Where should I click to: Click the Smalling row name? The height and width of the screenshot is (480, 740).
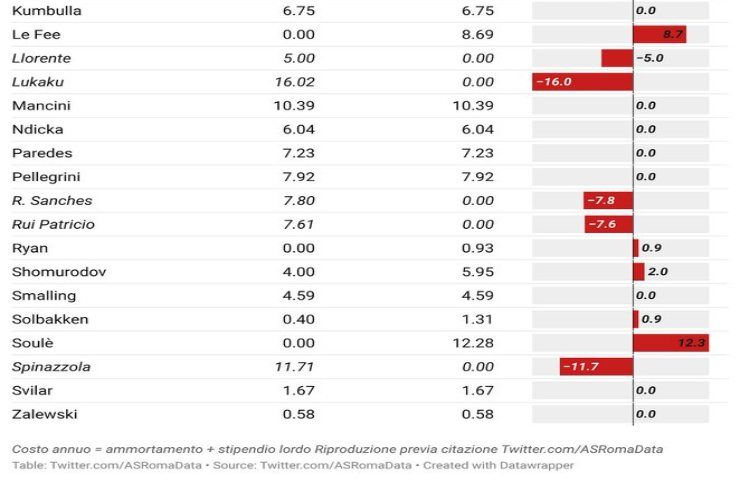(x=44, y=296)
